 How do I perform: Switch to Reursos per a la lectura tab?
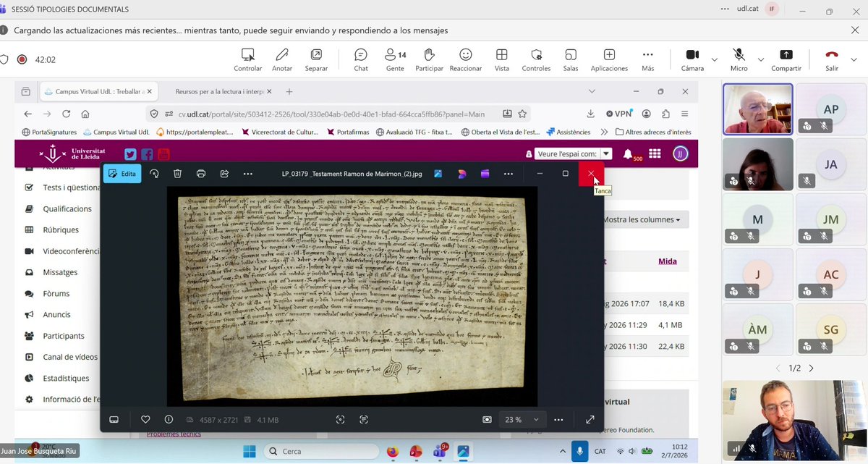click(221, 92)
